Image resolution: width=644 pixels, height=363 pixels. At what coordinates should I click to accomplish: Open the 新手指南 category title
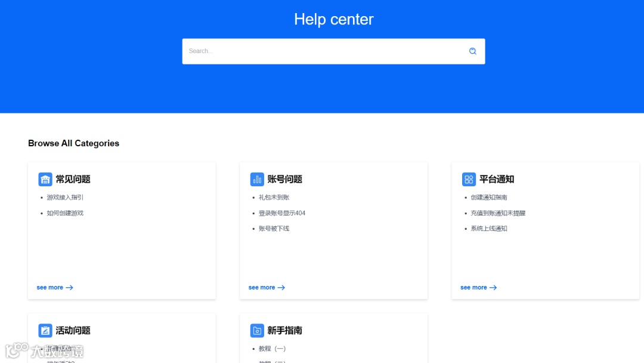[x=285, y=331]
